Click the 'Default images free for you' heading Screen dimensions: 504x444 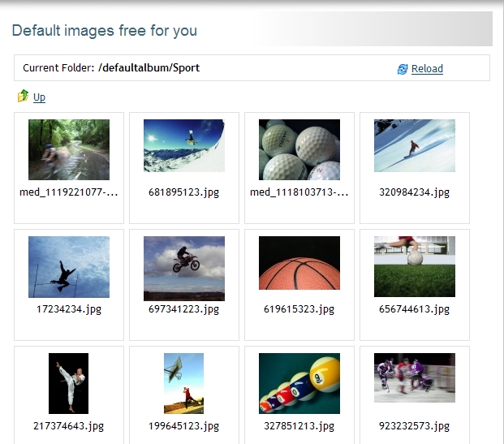tap(105, 31)
